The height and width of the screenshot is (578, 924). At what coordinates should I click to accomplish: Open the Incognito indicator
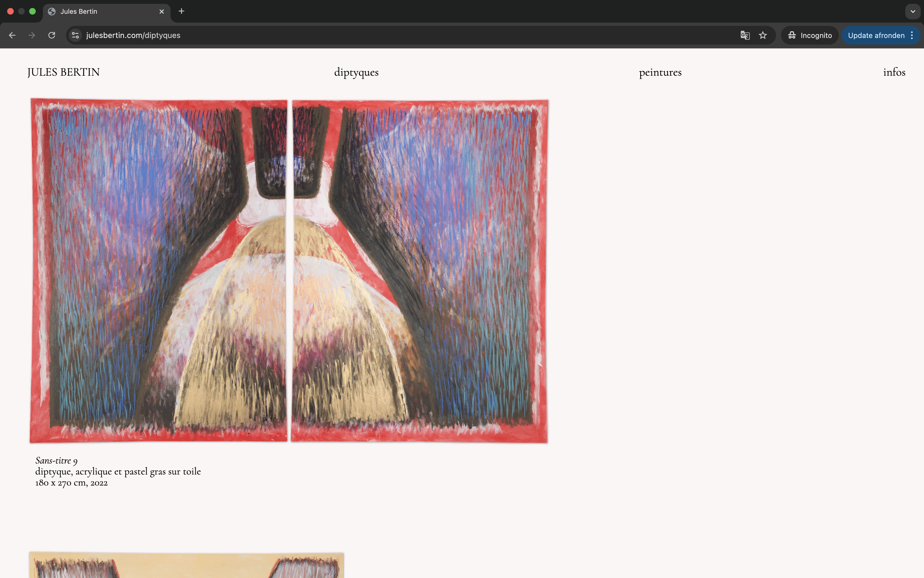[x=810, y=35]
